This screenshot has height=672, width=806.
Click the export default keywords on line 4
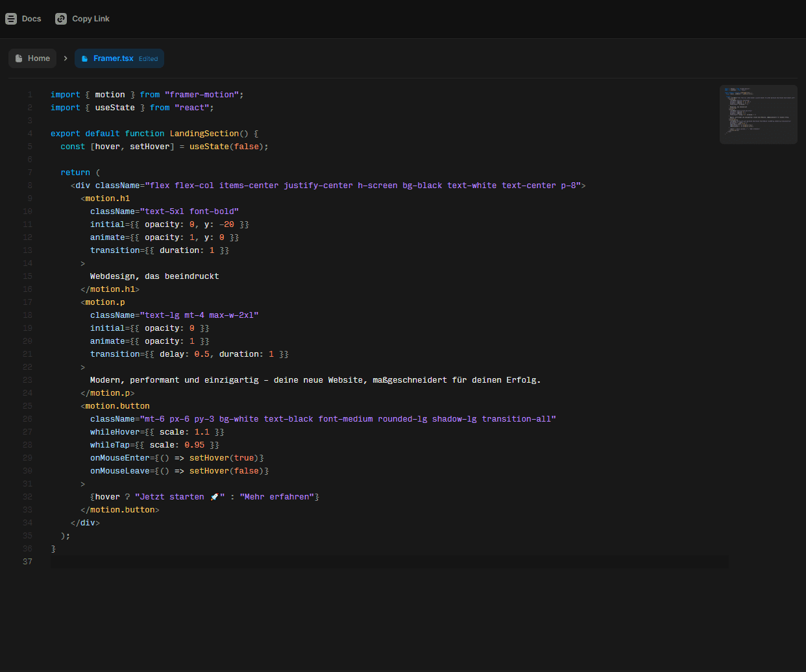pos(85,134)
